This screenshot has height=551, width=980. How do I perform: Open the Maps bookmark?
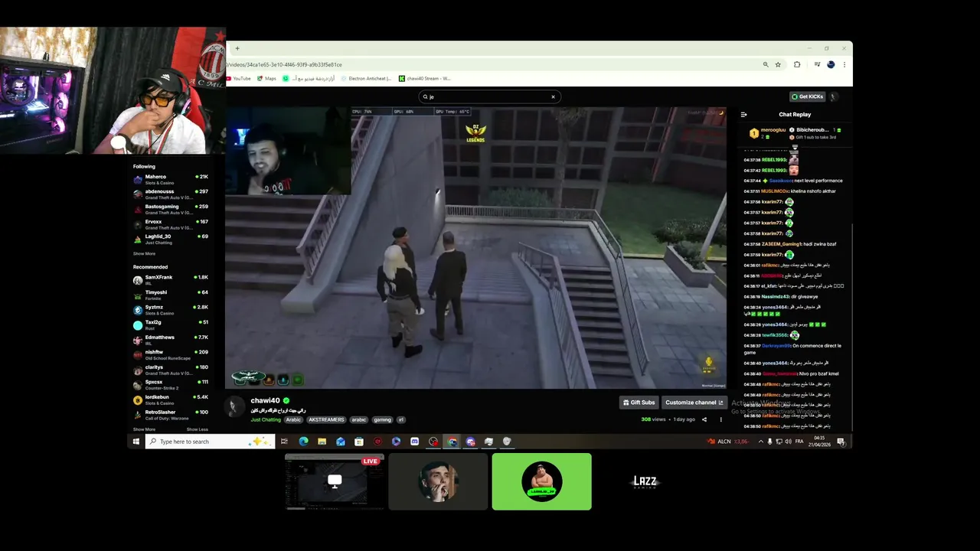coord(266,78)
